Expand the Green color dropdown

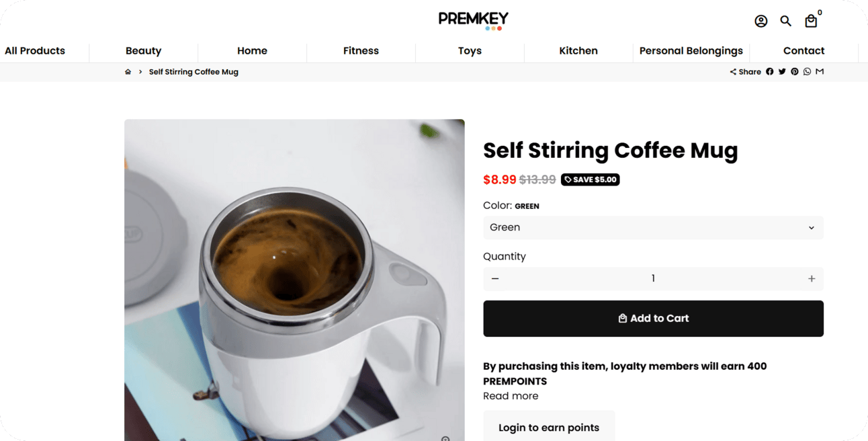pos(653,227)
